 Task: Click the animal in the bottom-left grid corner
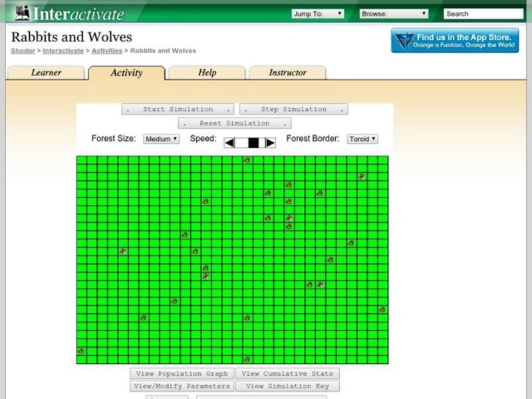tap(80, 351)
